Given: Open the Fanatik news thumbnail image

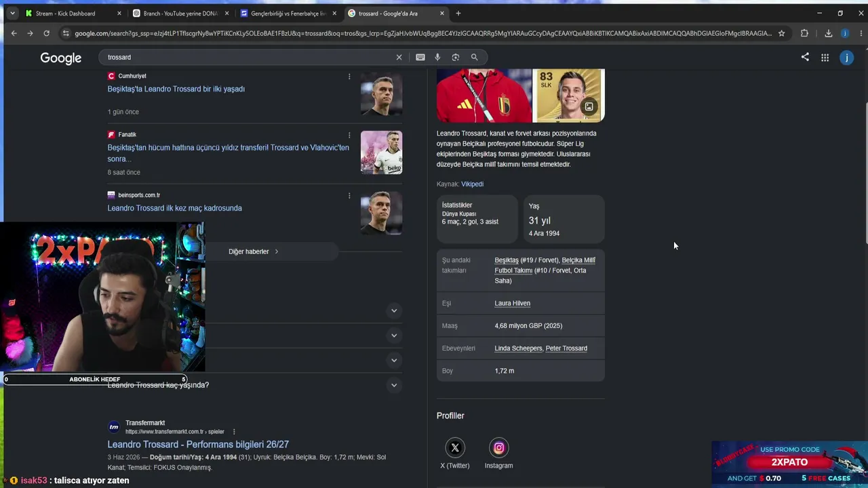Looking at the screenshot, I should point(381,152).
